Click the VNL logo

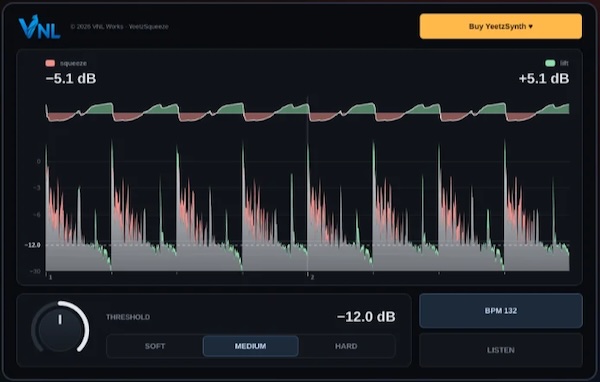39,27
